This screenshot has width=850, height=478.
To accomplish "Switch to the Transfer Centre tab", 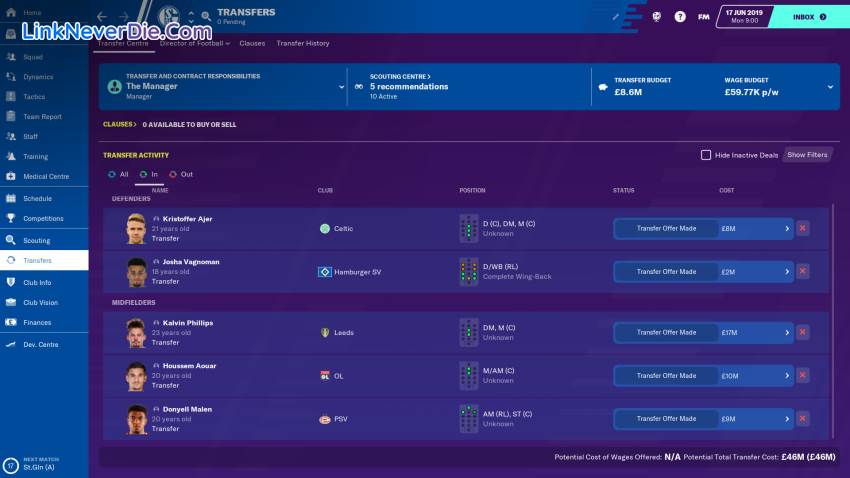I will (123, 43).
